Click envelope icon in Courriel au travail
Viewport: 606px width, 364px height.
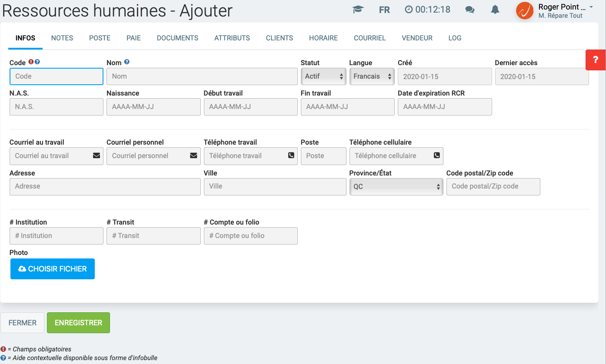(97, 156)
